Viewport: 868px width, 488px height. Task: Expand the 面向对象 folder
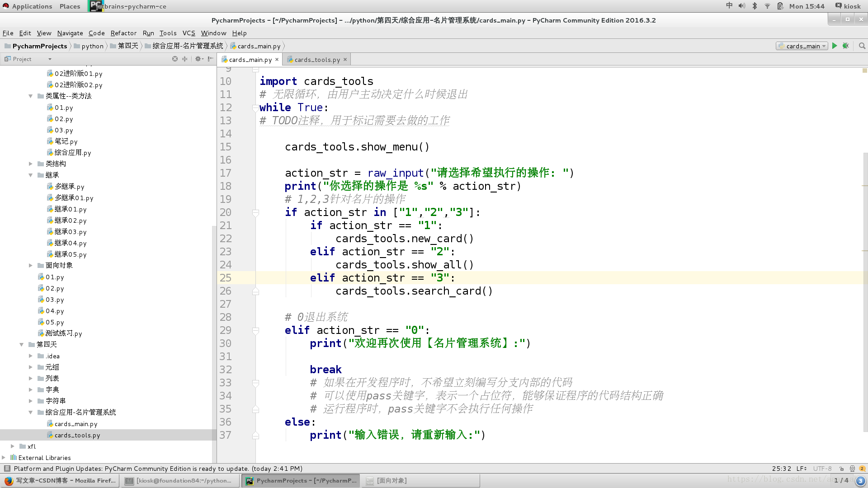click(31, 265)
